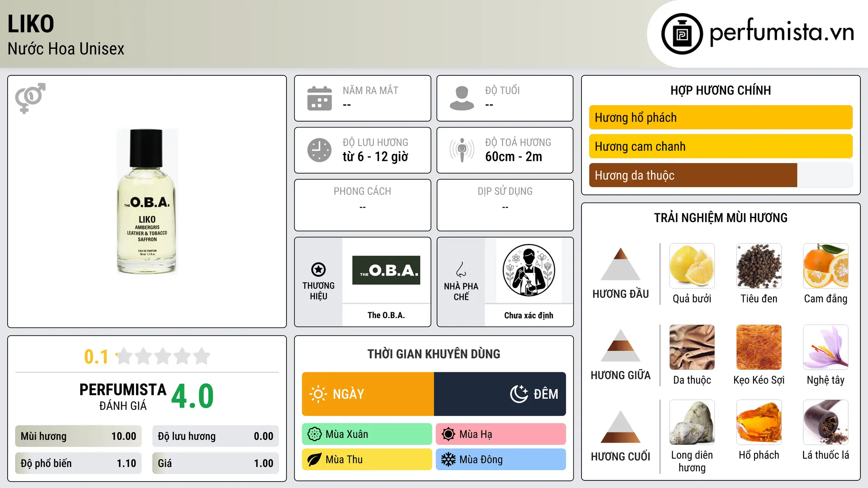Select the Kẹo Kéo Sợi note image
The height and width of the screenshot is (488, 868).
(x=759, y=347)
